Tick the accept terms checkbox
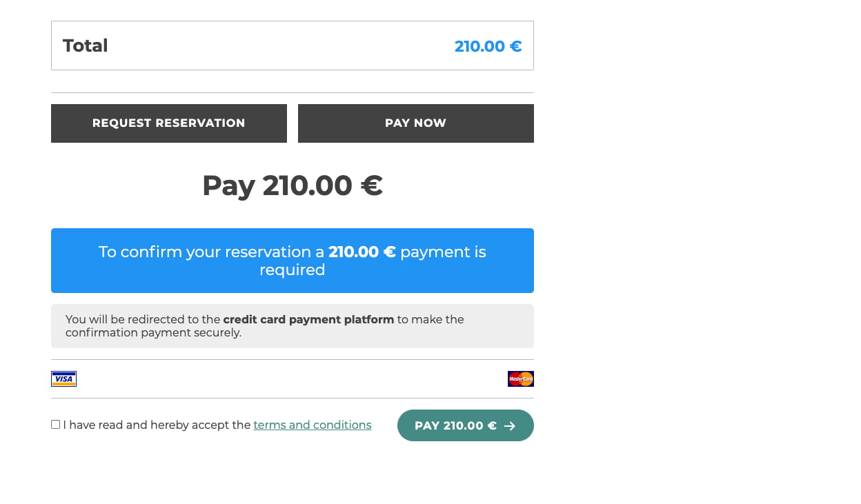Screen dimensions: 861x504 click(x=55, y=424)
